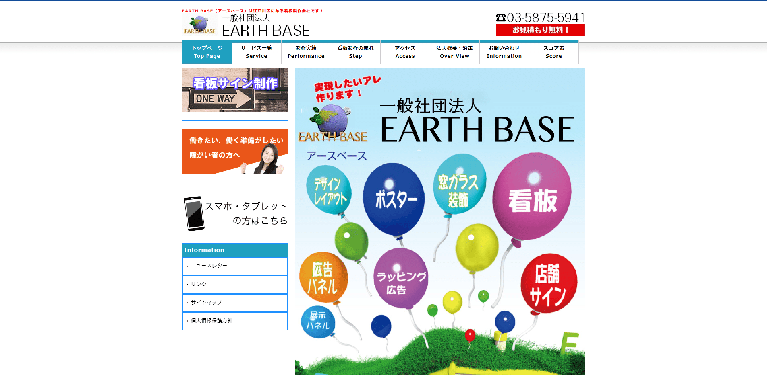Open the Performance navigation tab

click(x=306, y=52)
